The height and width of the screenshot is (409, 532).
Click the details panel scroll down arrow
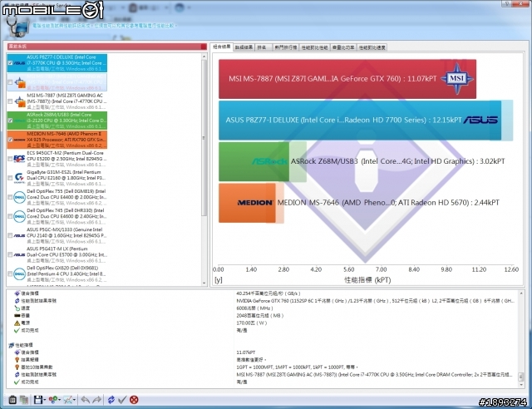521,385
